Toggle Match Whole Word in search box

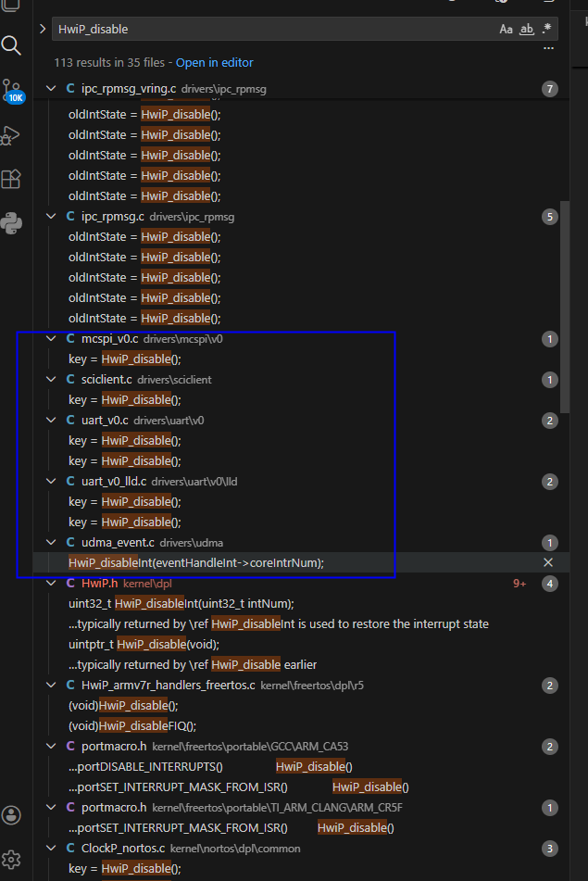point(526,30)
